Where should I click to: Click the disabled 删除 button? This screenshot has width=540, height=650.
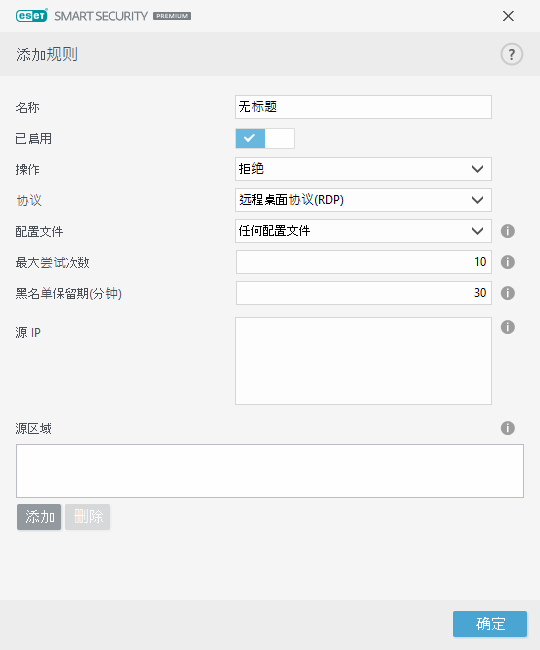(87, 517)
